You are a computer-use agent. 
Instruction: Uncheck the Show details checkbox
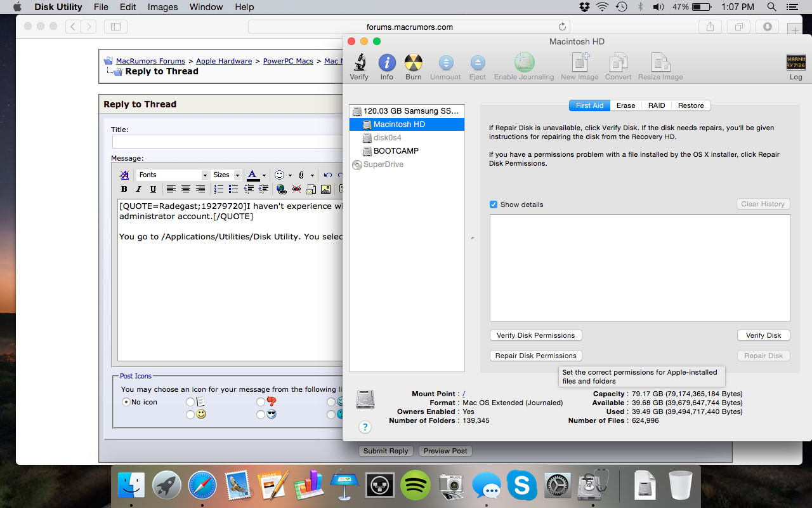tap(494, 204)
